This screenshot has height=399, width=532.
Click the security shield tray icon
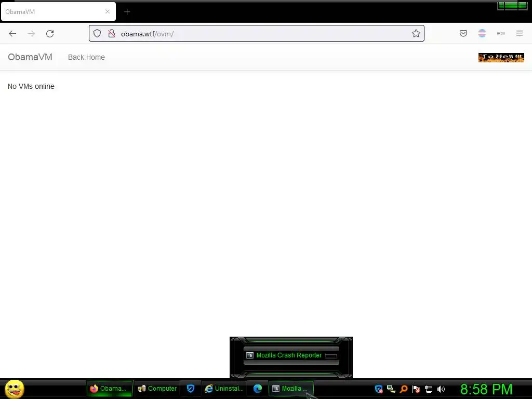click(x=379, y=389)
